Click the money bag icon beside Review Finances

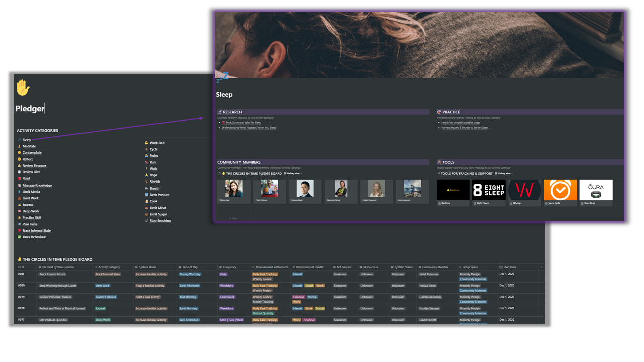pos(19,166)
